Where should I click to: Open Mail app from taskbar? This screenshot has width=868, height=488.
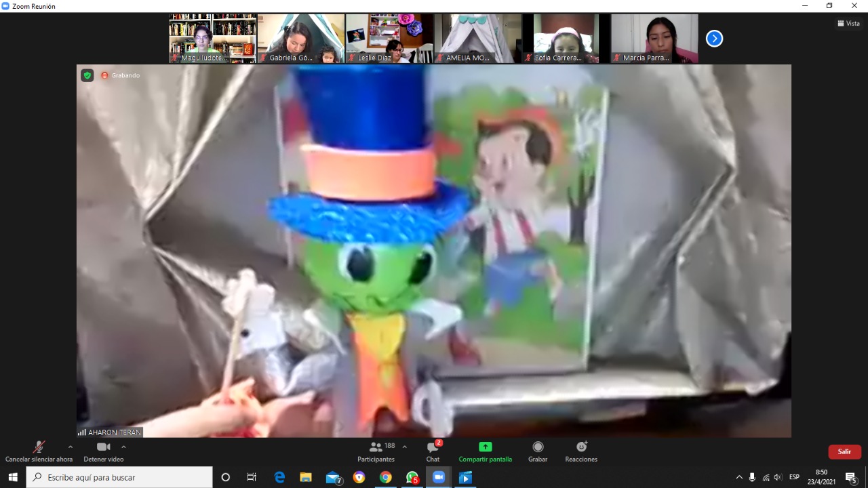pyautogui.click(x=333, y=477)
